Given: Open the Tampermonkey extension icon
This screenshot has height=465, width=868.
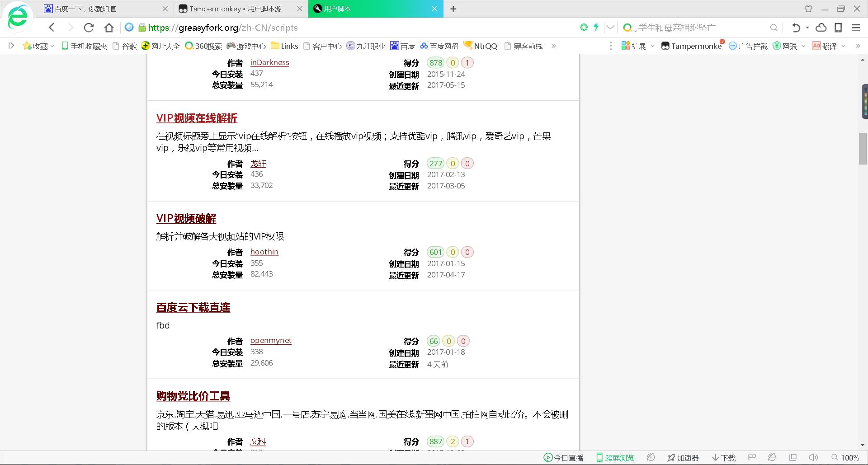Looking at the screenshot, I should coord(665,45).
